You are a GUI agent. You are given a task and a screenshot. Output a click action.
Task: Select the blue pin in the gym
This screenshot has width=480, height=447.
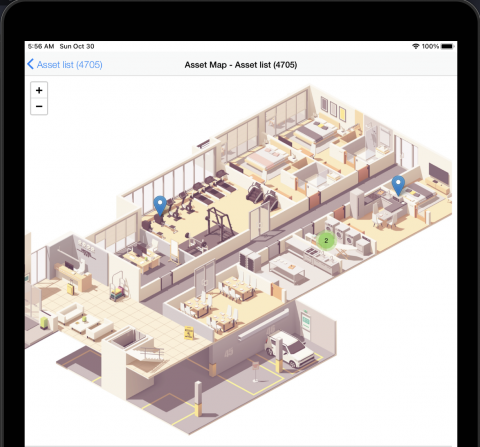coord(160,205)
